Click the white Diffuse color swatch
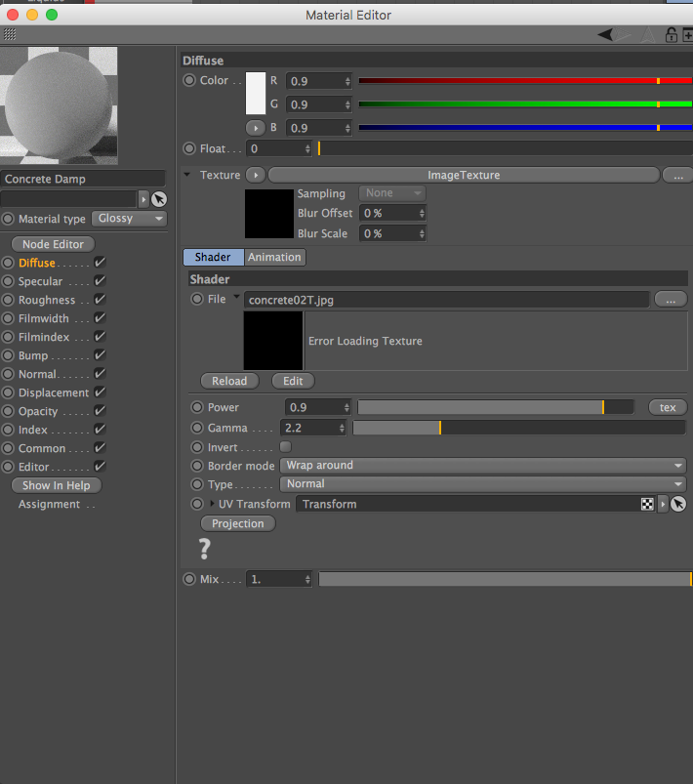 point(256,93)
